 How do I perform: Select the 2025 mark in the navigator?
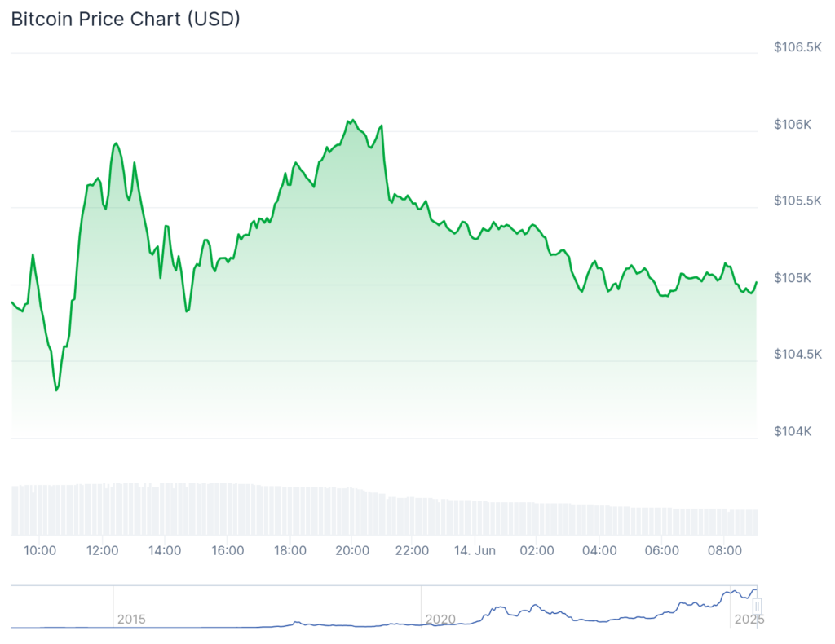point(749,619)
